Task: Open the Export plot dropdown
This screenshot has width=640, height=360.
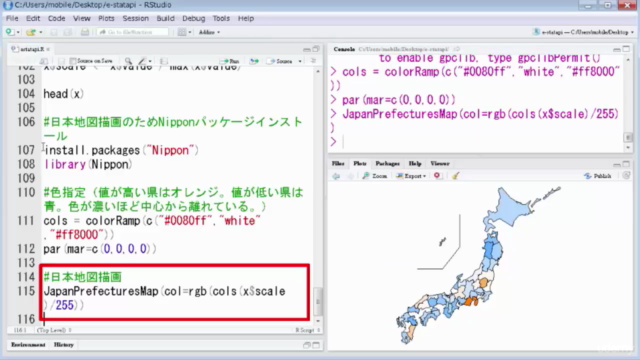Action: 411,176
